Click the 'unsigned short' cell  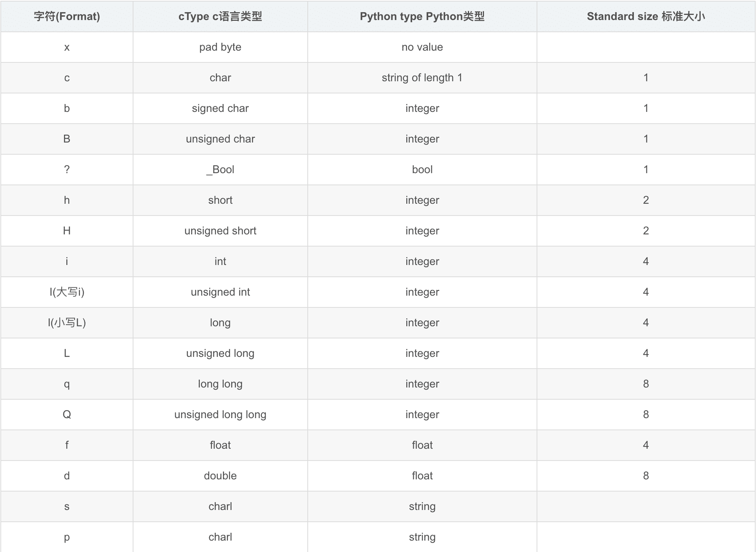click(x=220, y=231)
